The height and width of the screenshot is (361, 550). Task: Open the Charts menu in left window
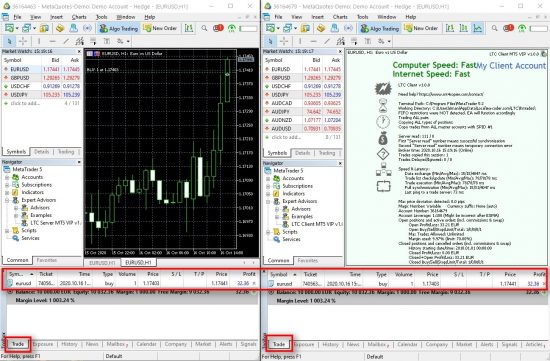79,17
